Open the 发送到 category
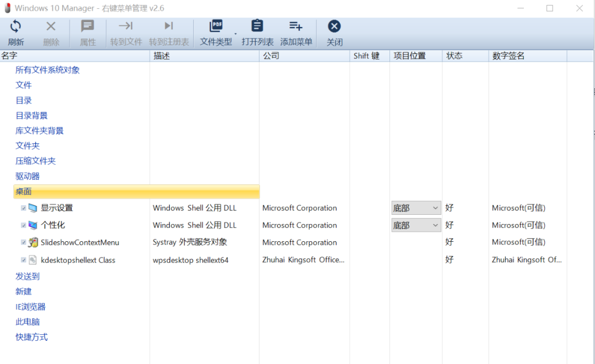 click(x=28, y=276)
